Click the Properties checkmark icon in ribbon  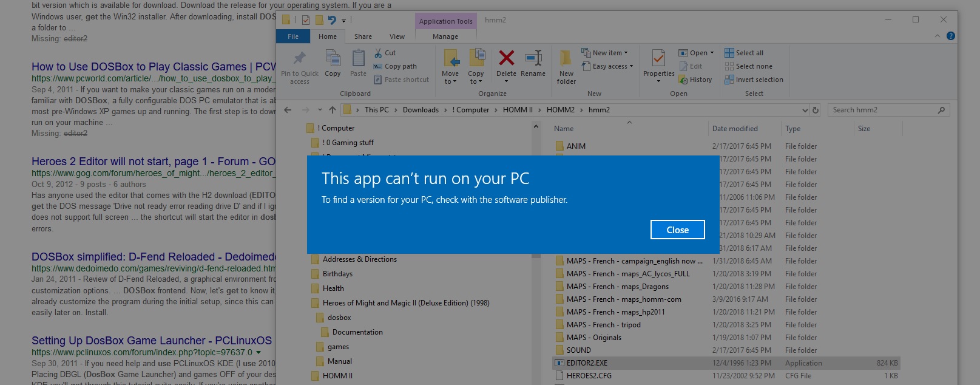658,58
